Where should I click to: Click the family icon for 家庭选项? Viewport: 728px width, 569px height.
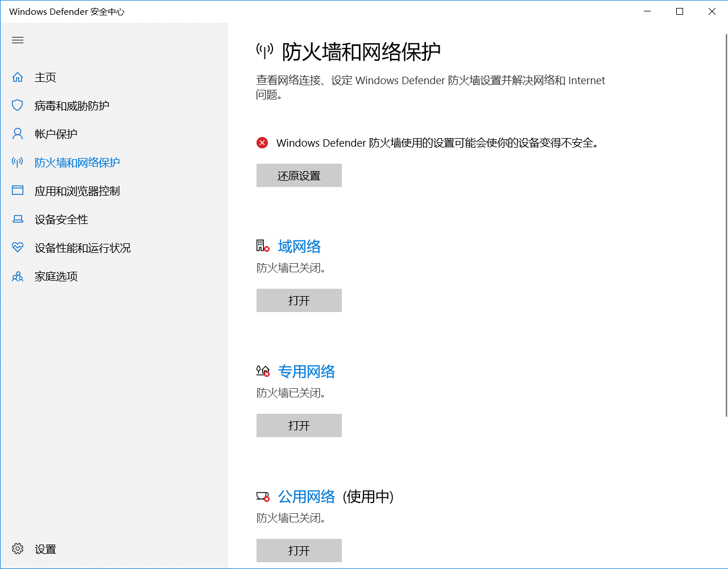click(x=18, y=276)
